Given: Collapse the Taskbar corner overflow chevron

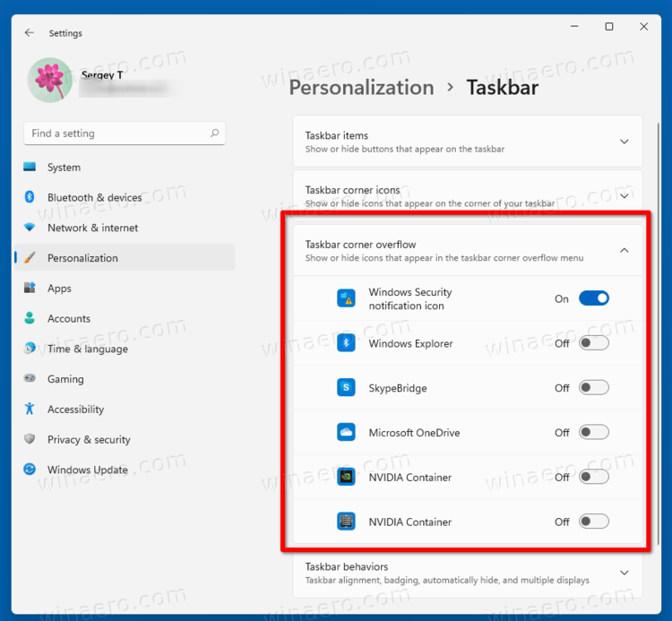Looking at the screenshot, I should [x=625, y=250].
